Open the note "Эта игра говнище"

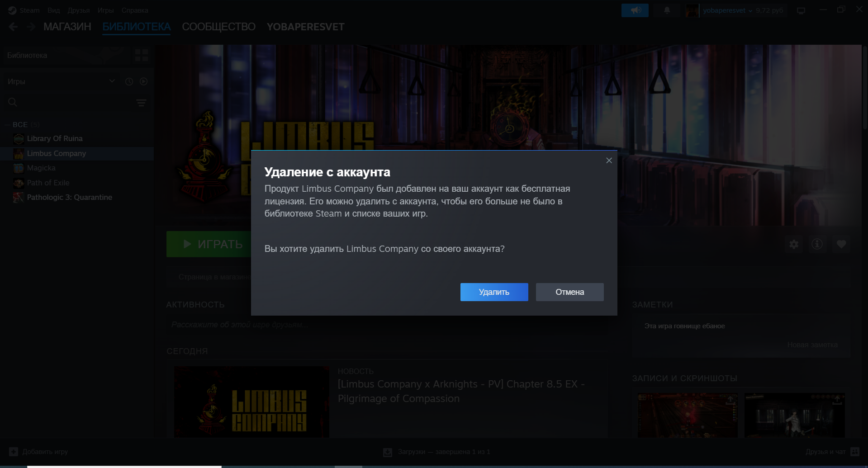(684, 326)
